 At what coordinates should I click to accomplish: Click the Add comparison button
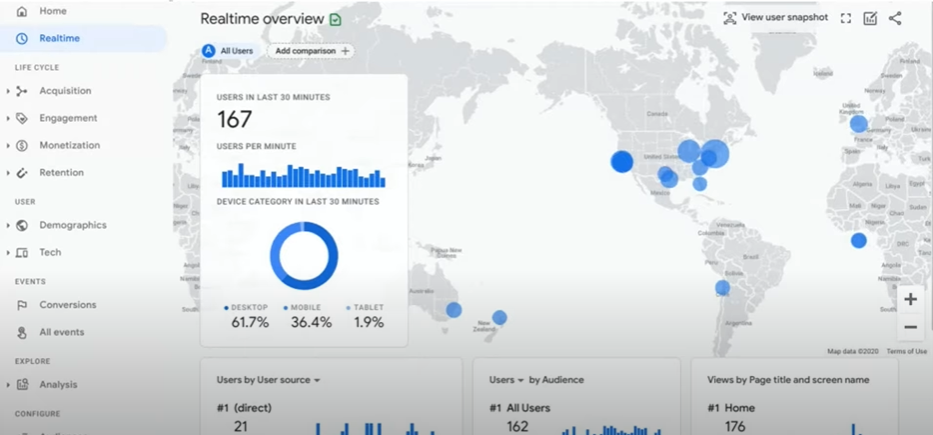coord(312,51)
